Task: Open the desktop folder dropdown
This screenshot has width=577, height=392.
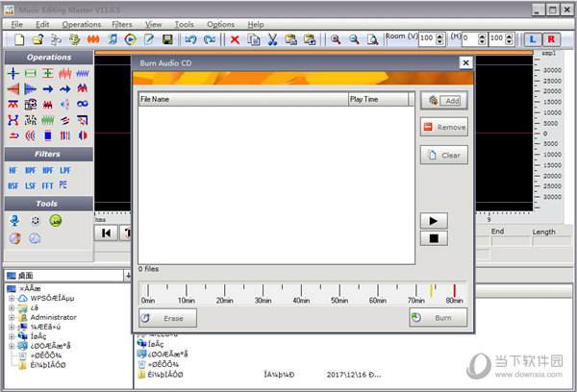Action: (128, 276)
